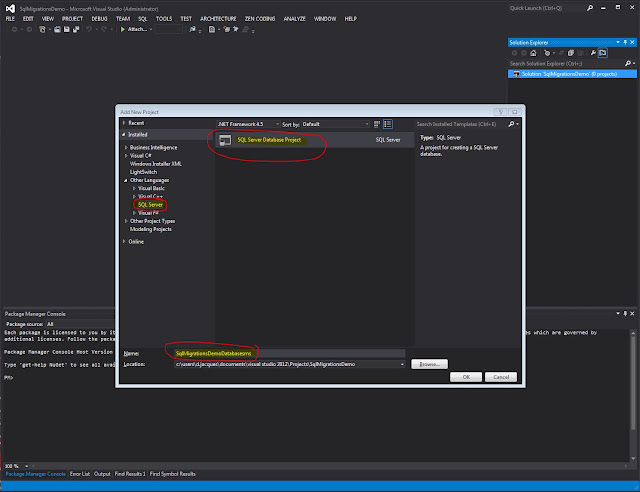Click the Solution Explorer search magnifier icon
The width and height of the screenshot is (640, 492).
(x=628, y=63)
